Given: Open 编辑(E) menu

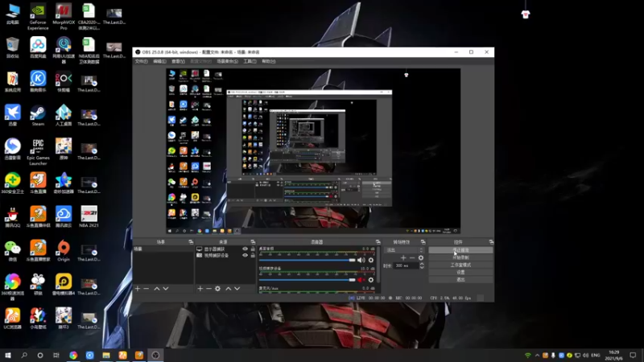Looking at the screenshot, I should click(159, 62).
